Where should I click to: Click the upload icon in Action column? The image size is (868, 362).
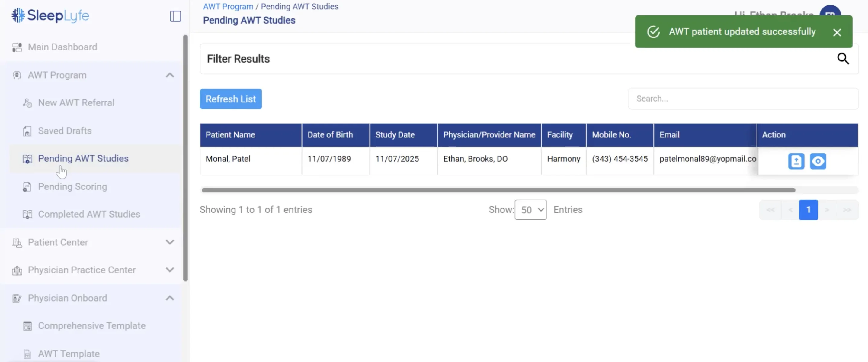796,161
